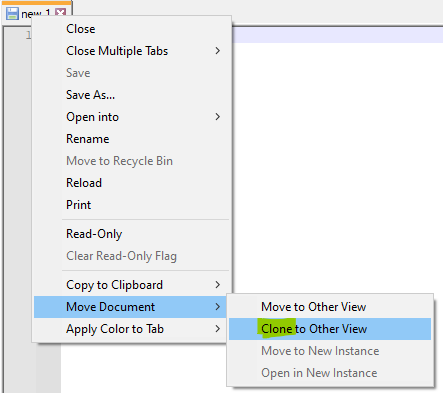
Task: Click Open in New Instance
Action: pyautogui.click(x=330, y=373)
